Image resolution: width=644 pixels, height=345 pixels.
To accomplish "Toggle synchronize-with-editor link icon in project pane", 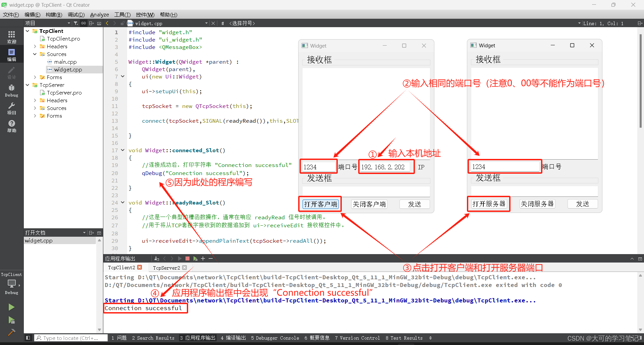I will point(83,23).
